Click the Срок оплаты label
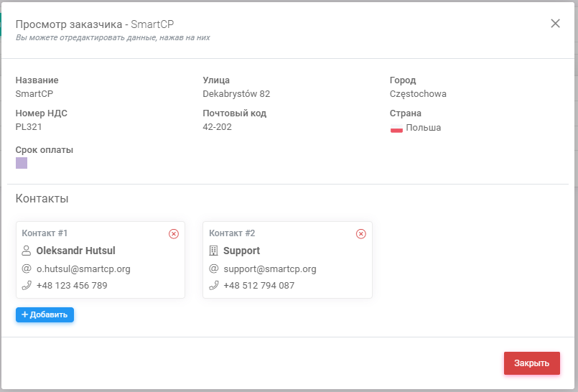 point(45,150)
